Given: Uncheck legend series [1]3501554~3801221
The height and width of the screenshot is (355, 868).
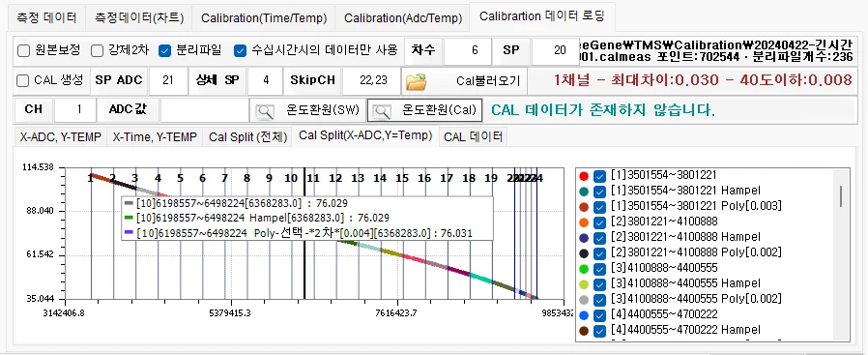Looking at the screenshot, I should (599, 176).
